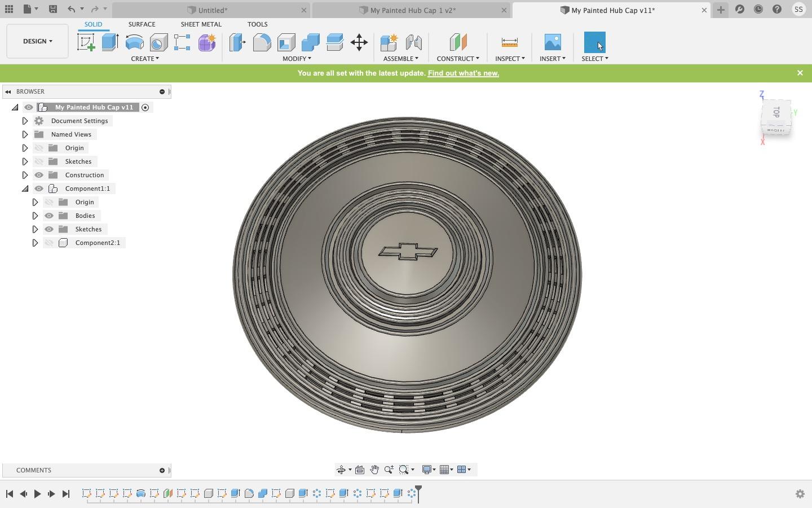Hide the Component1:1 visibility eye
The width and height of the screenshot is (812, 508).
(39, 189)
